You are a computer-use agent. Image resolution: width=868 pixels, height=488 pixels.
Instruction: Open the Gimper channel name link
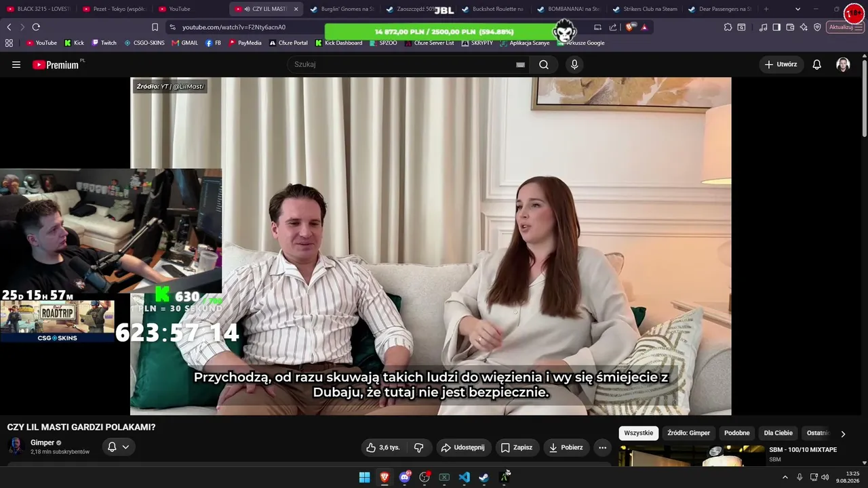click(42, 443)
